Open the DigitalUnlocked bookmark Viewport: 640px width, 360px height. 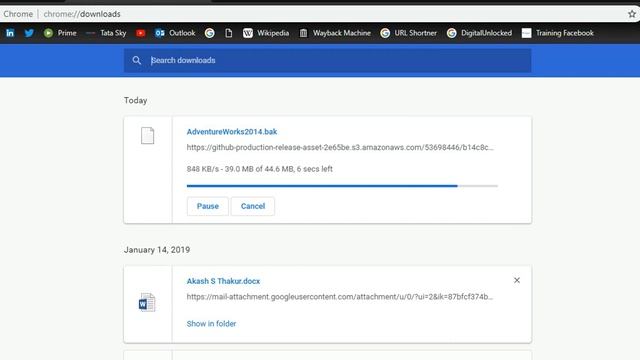tap(479, 33)
